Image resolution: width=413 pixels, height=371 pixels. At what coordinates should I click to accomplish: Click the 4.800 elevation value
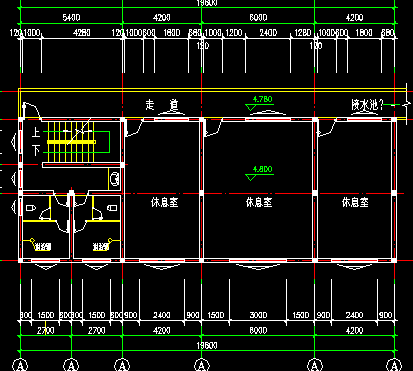[262, 169]
